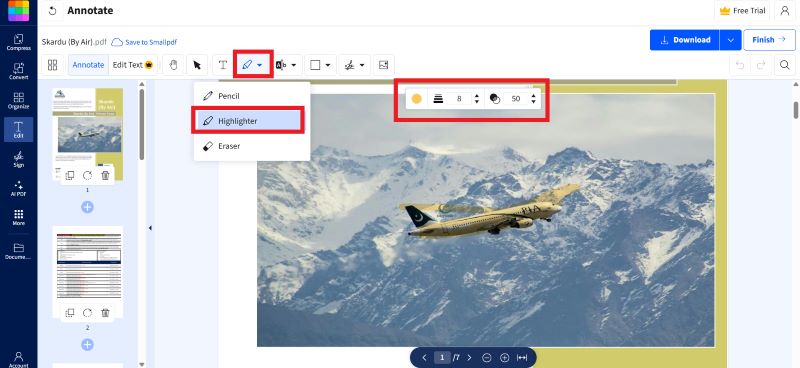Select the arrow pointer tool
Viewport: 800px width, 368px height.
tap(197, 65)
